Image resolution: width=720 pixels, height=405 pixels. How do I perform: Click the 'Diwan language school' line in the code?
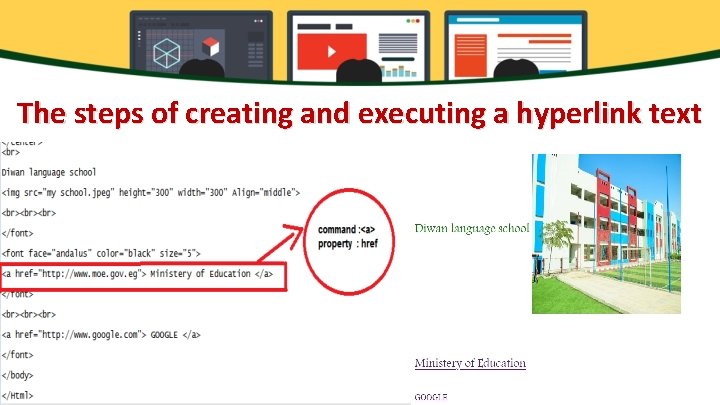click(x=49, y=172)
